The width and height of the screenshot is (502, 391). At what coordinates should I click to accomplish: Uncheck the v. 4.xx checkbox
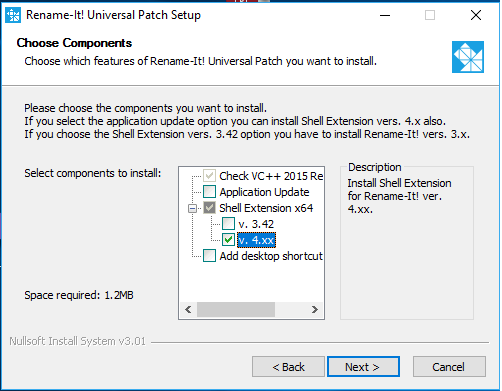click(228, 240)
